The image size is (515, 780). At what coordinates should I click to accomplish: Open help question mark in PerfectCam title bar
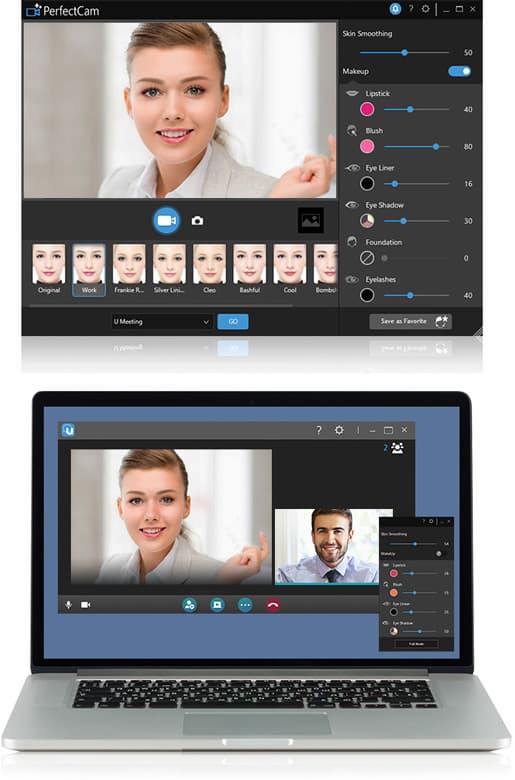click(411, 9)
